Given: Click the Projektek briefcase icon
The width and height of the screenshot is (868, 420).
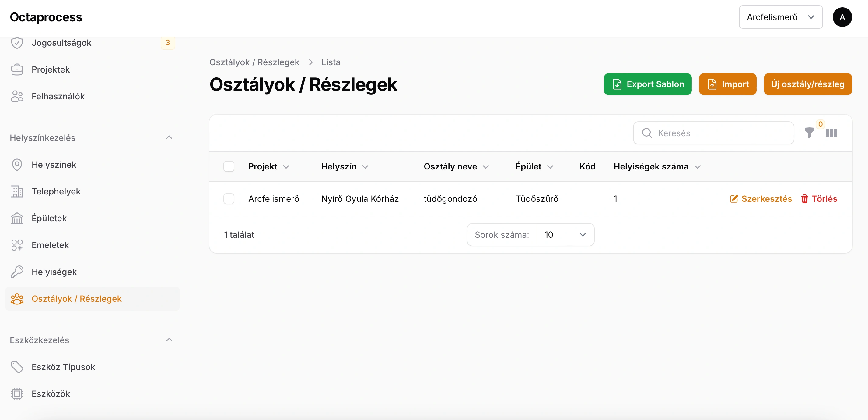Looking at the screenshot, I should click(17, 69).
